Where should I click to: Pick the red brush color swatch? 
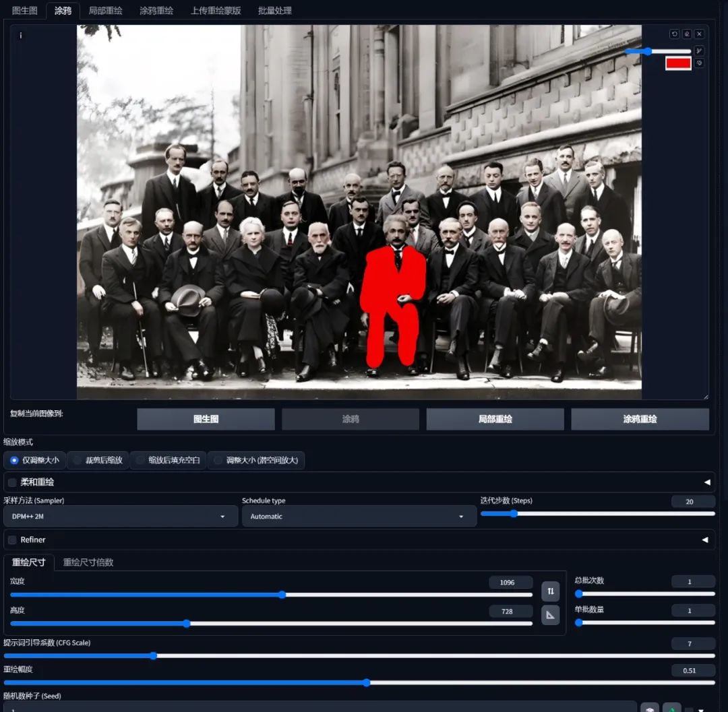(678, 63)
